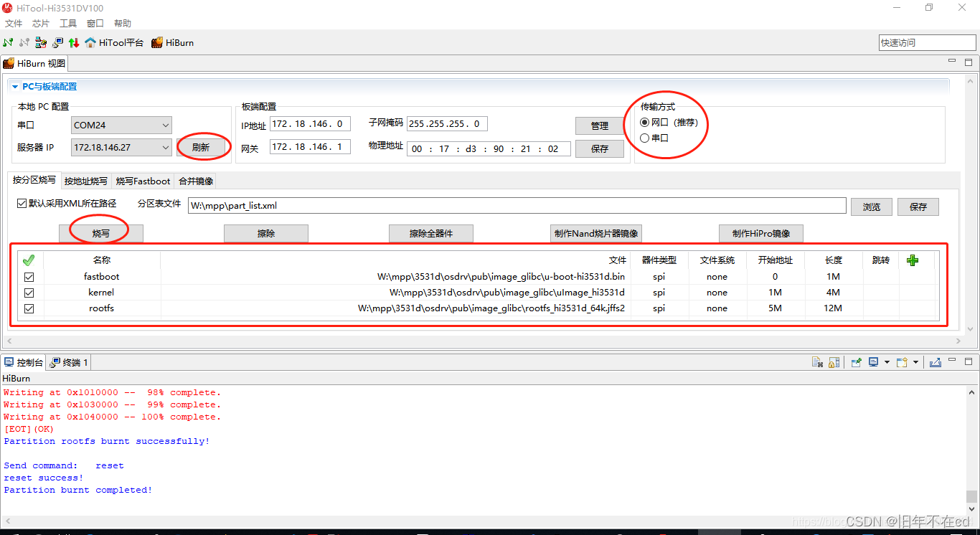This screenshot has height=535, width=980.
Task: Switch to the 按地址烧写 tab
Action: (86, 181)
